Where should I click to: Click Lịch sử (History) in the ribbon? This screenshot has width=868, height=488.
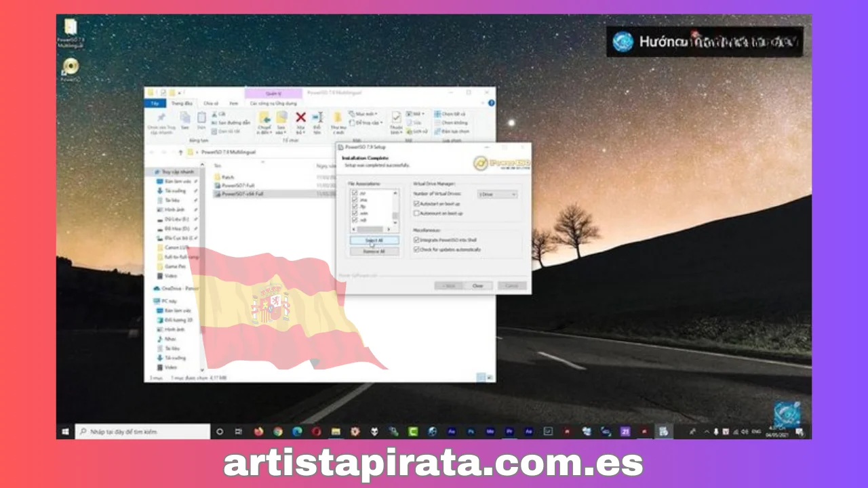(x=418, y=131)
